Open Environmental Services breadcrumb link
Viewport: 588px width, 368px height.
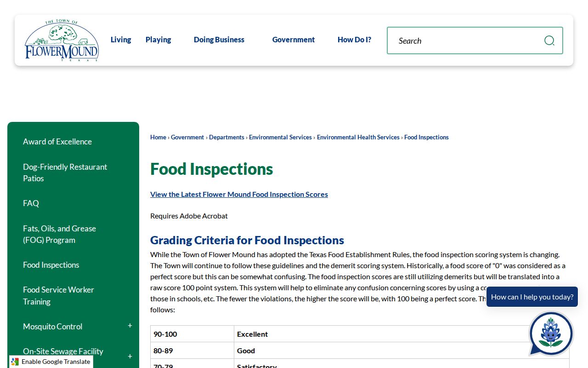280,137
